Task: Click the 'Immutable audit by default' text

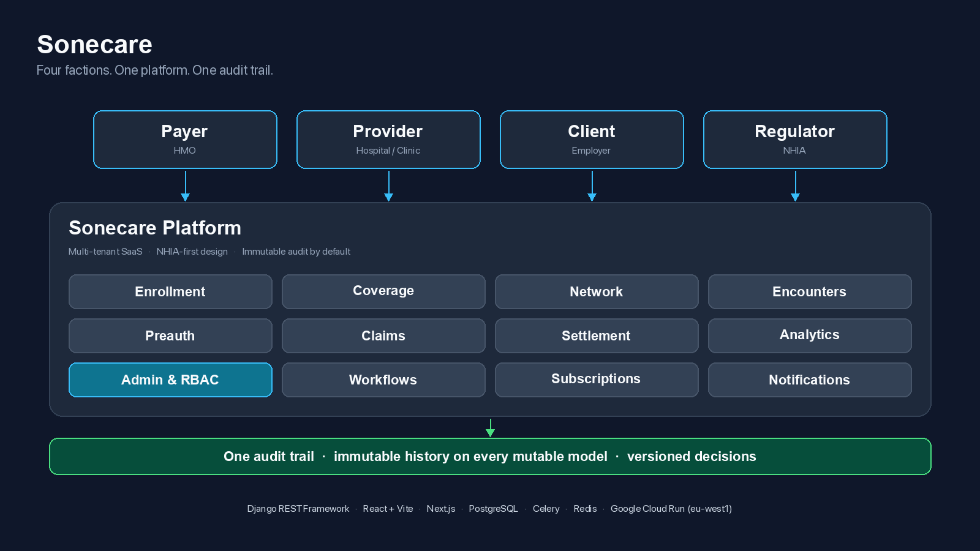Action: pyautogui.click(x=296, y=252)
